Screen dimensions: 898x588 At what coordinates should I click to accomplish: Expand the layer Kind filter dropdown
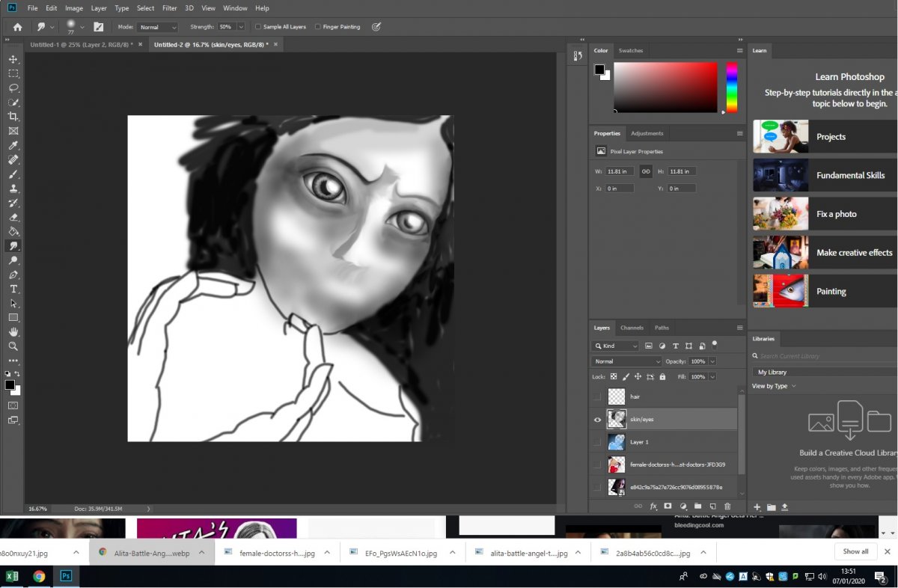[x=616, y=346]
